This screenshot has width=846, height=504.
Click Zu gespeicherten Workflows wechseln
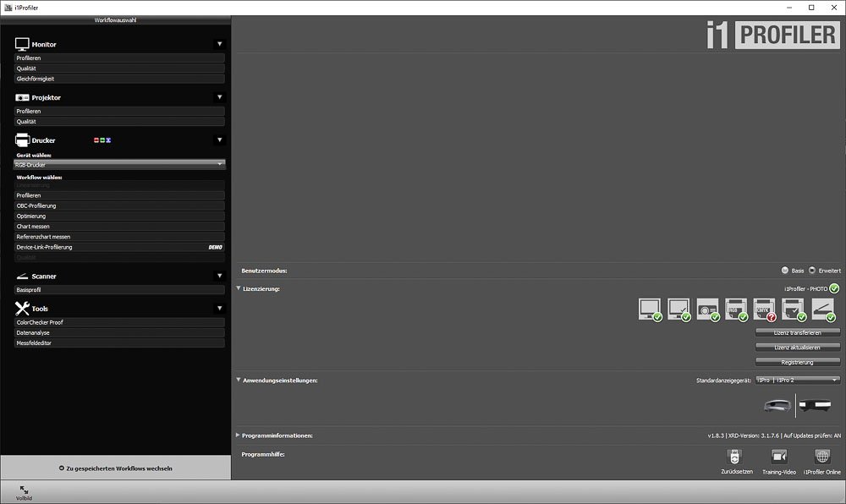[115, 468]
